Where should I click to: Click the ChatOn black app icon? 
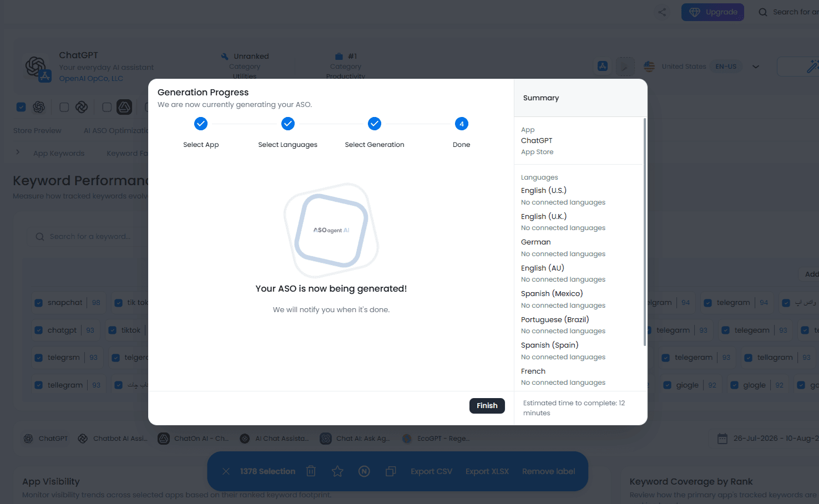click(x=124, y=107)
